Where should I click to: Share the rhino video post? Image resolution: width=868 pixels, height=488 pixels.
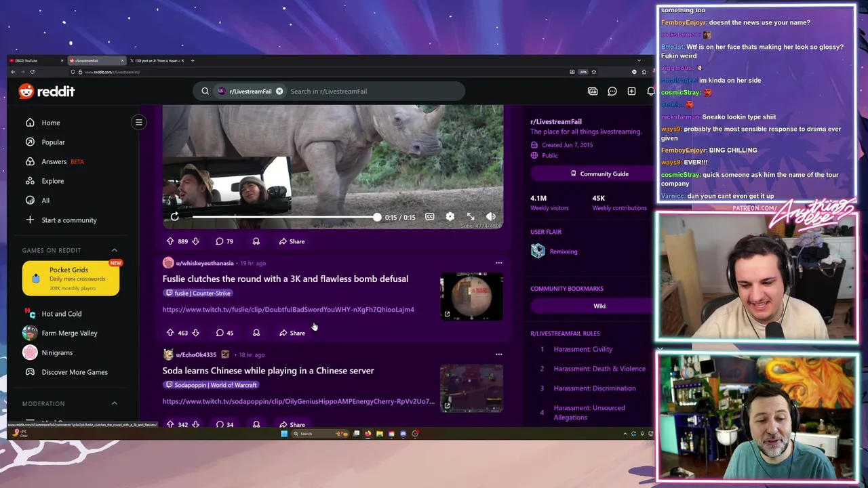click(x=292, y=241)
